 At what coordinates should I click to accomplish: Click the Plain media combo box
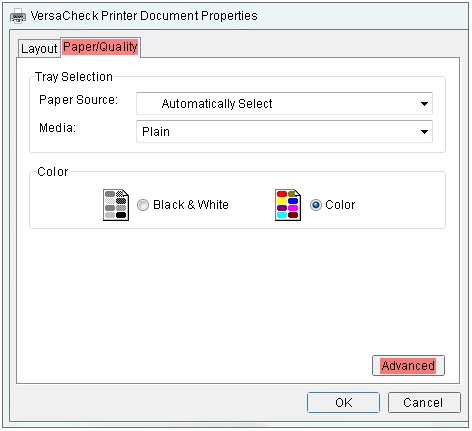coord(284,132)
